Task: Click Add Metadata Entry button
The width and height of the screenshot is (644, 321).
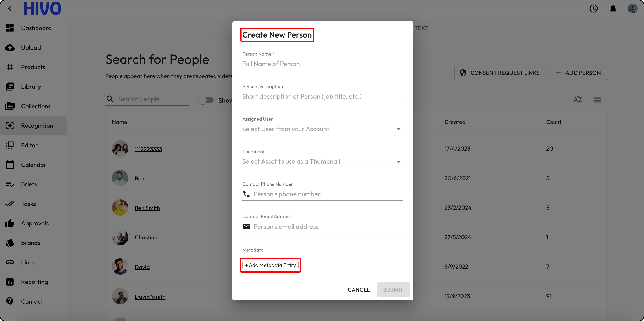Action: (x=270, y=265)
